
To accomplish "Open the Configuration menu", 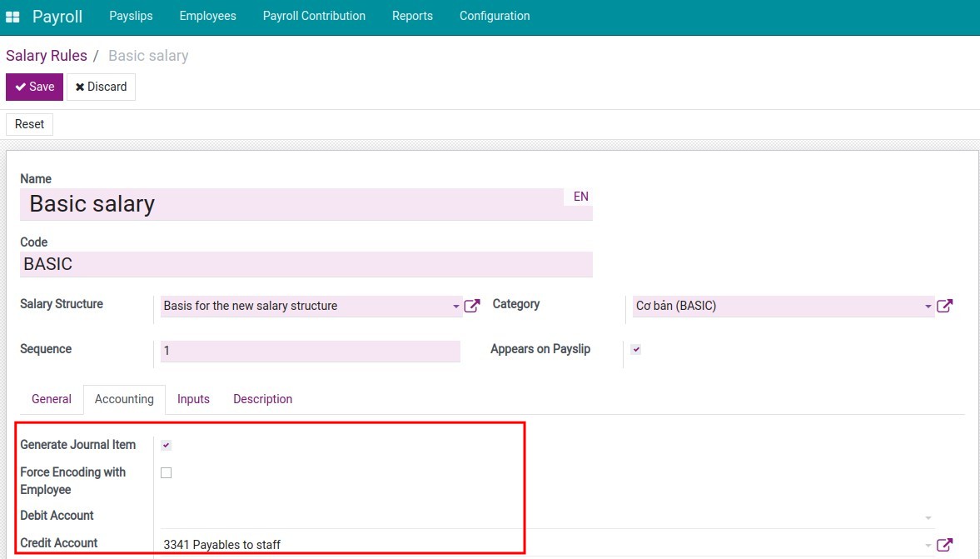I will 494,16.
